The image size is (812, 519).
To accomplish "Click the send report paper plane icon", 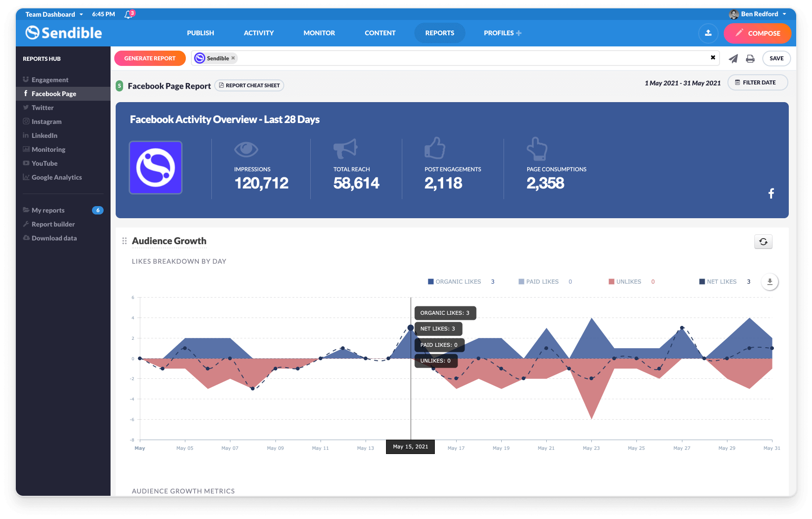I will pyautogui.click(x=733, y=58).
